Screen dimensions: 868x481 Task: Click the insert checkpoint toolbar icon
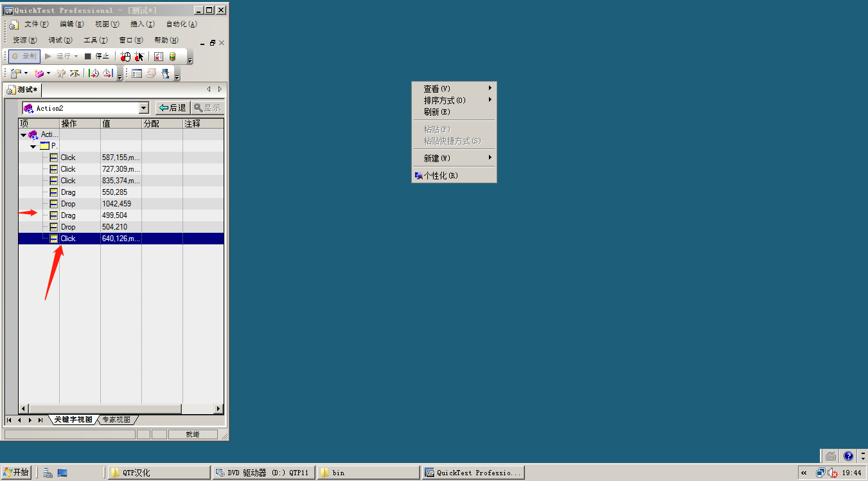[x=15, y=74]
